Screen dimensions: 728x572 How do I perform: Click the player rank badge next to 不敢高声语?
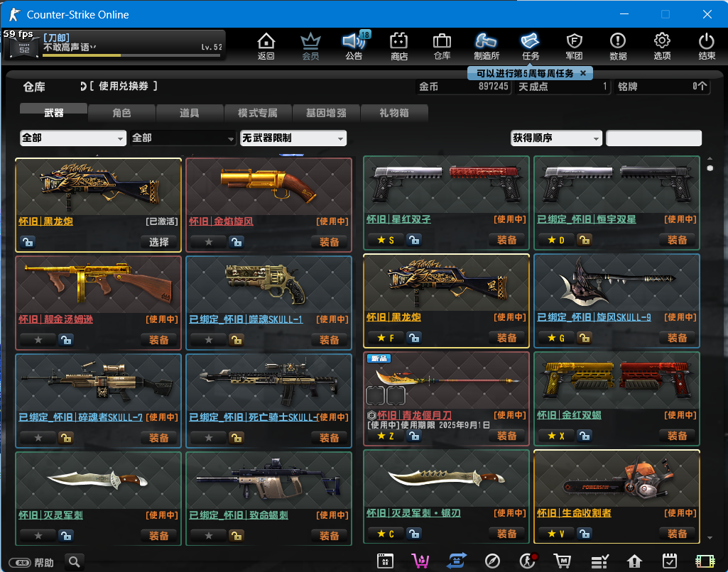pos(24,48)
